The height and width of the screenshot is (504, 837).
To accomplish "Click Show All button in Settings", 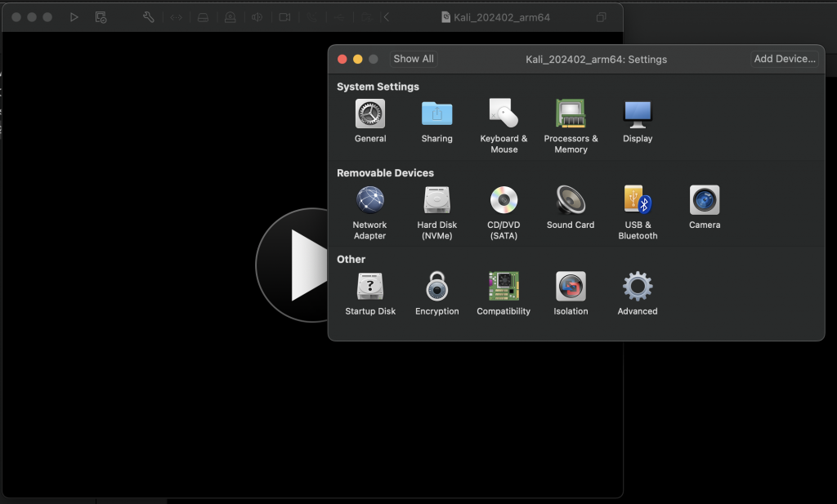I will [x=414, y=59].
